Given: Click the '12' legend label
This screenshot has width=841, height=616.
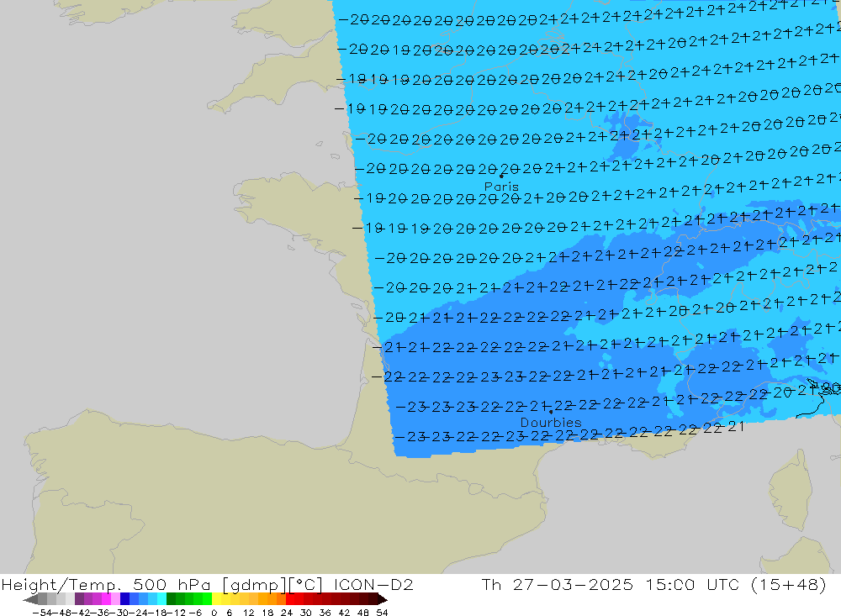Looking at the screenshot, I should tap(249, 613).
